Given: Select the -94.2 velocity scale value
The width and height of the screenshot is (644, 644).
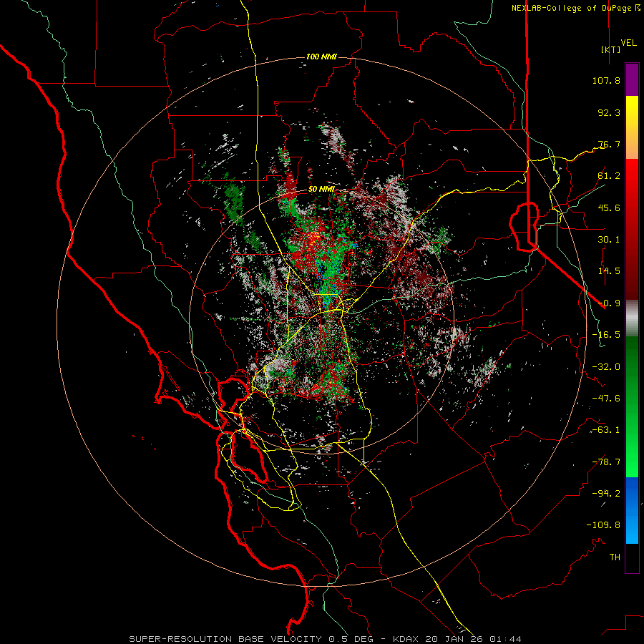Looking at the screenshot, I should click(x=606, y=494).
